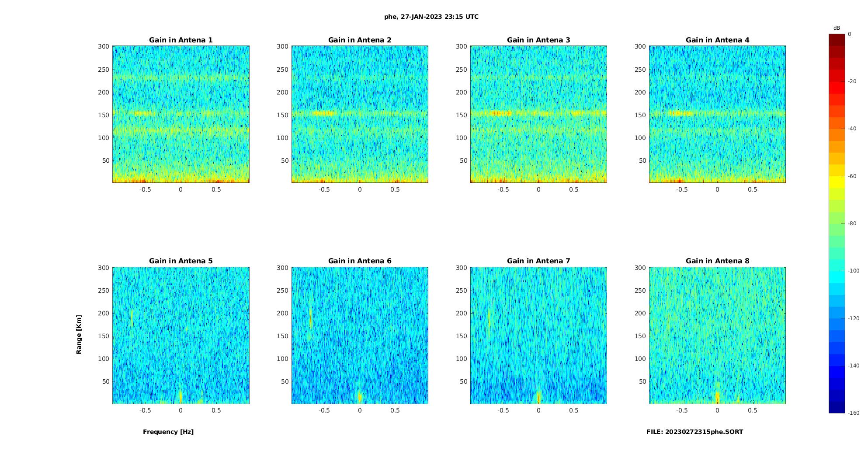
Task: Click the Gain in Antena 8 spectrogram
Action: pyautogui.click(x=717, y=336)
